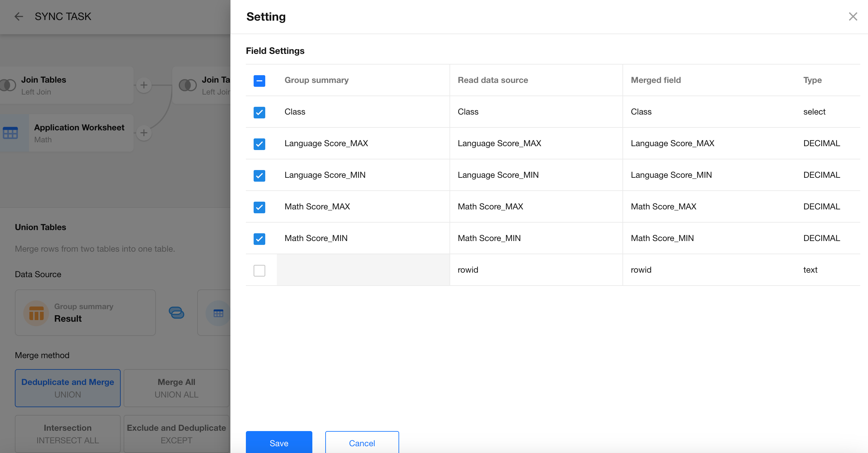Enable the rowid field checkbox
The height and width of the screenshot is (453, 868).
tap(259, 270)
